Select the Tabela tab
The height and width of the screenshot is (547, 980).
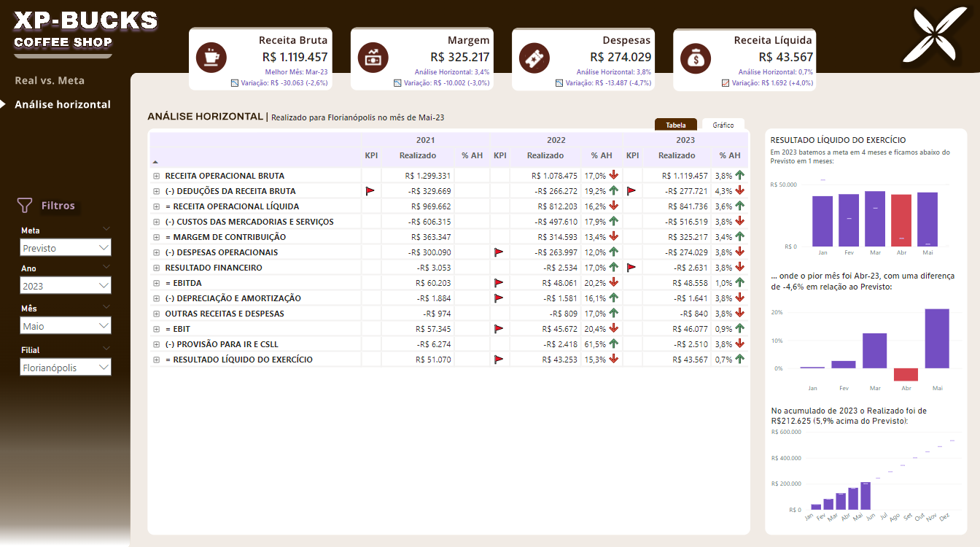tap(676, 125)
